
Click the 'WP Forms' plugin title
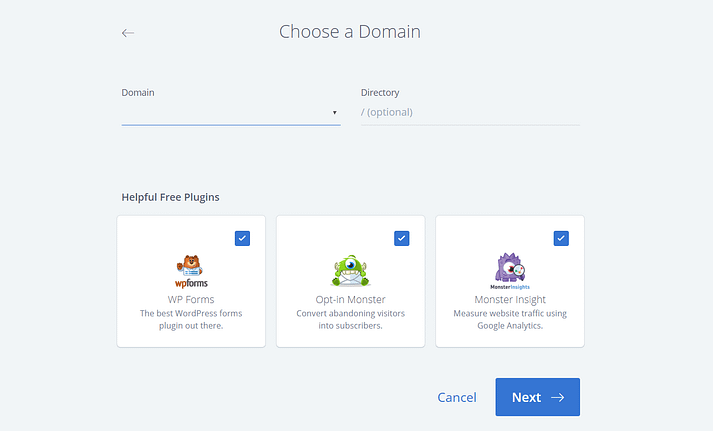(191, 300)
